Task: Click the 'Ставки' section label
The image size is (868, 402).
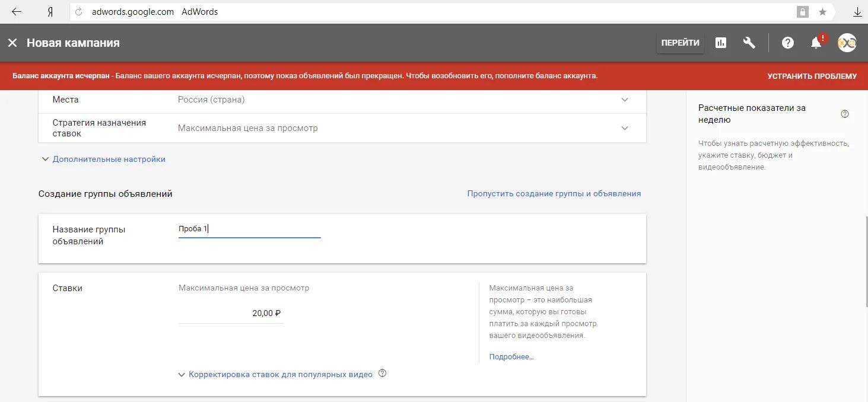Action: coord(68,288)
